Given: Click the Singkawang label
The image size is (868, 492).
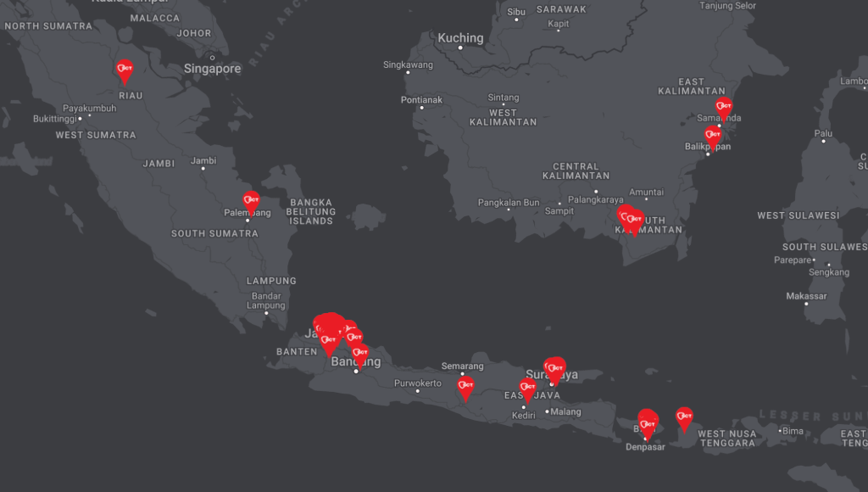Looking at the screenshot, I should pyautogui.click(x=408, y=64).
